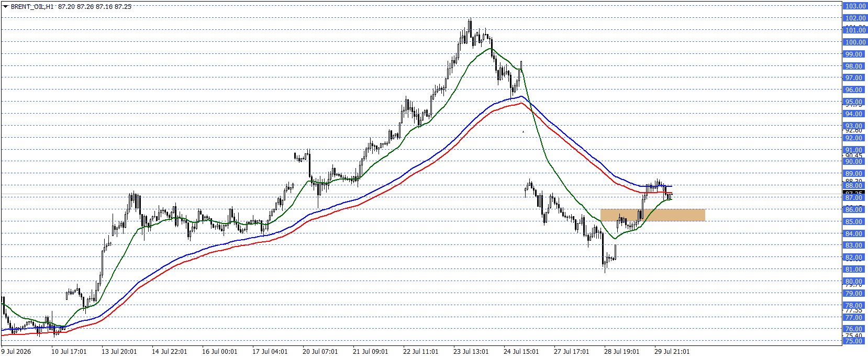Click the 75.00 price level label
The image size is (868, 358).
coord(855,341)
